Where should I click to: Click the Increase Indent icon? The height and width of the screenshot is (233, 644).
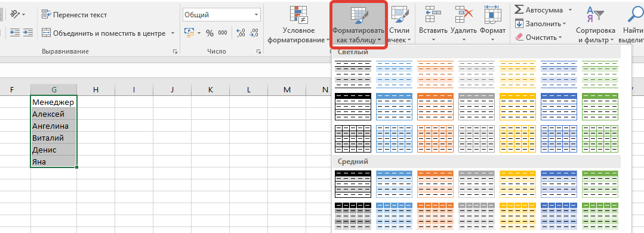pyautogui.click(x=28, y=33)
